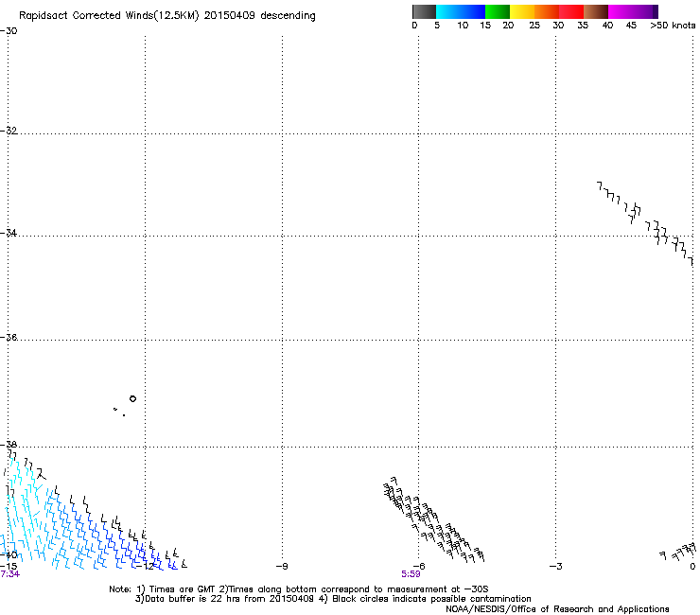
Task: Click the '-15' longitude axis label
Action: [9, 567]
